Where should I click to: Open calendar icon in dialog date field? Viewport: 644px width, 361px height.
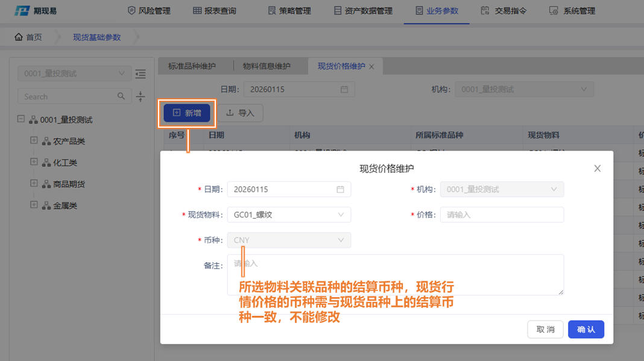coord(340,189)
